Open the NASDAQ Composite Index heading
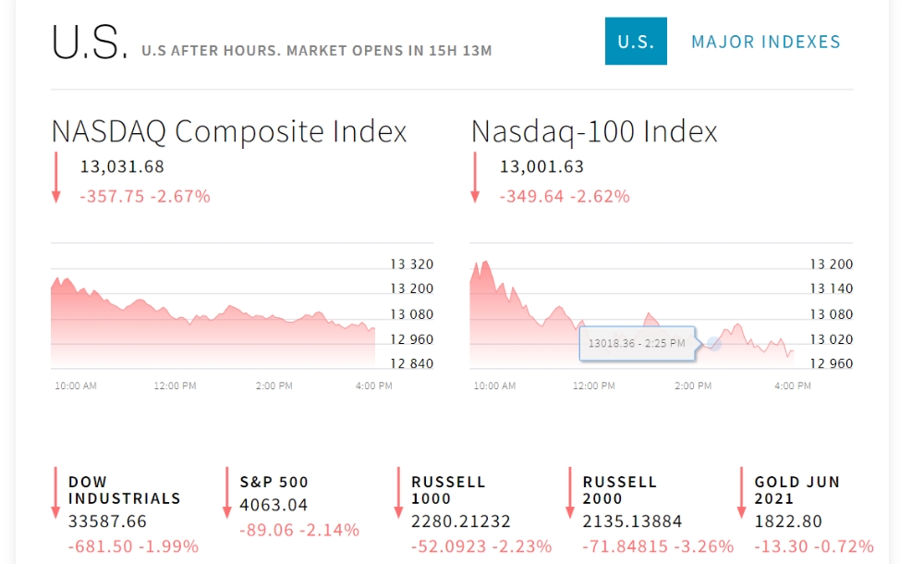924x564 pixels. 229,131
